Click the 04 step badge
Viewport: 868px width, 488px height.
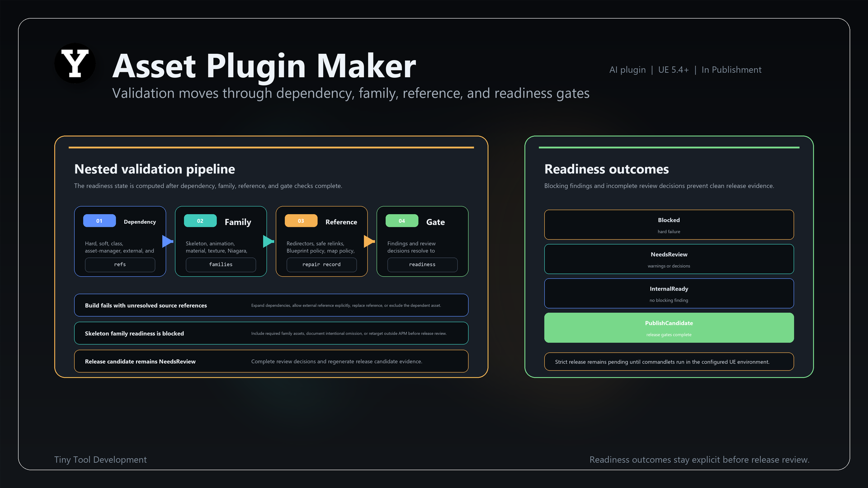tap(402, 221)
